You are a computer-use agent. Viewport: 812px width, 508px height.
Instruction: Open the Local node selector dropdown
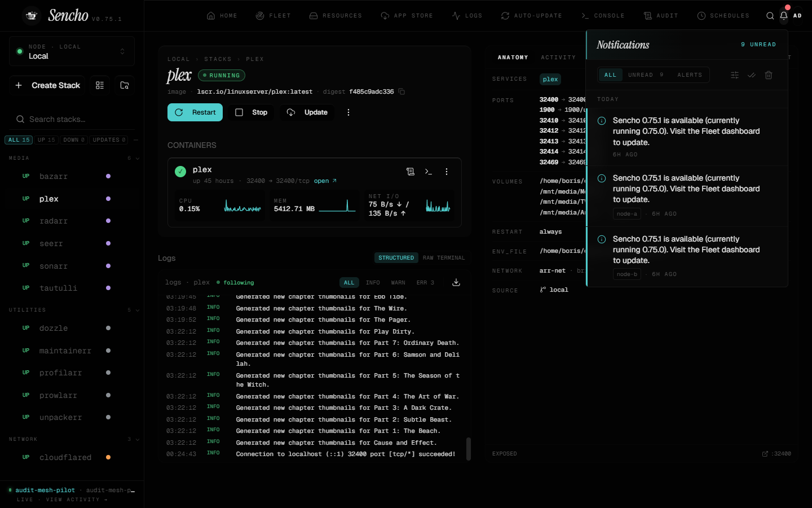(x=72, y=51)
